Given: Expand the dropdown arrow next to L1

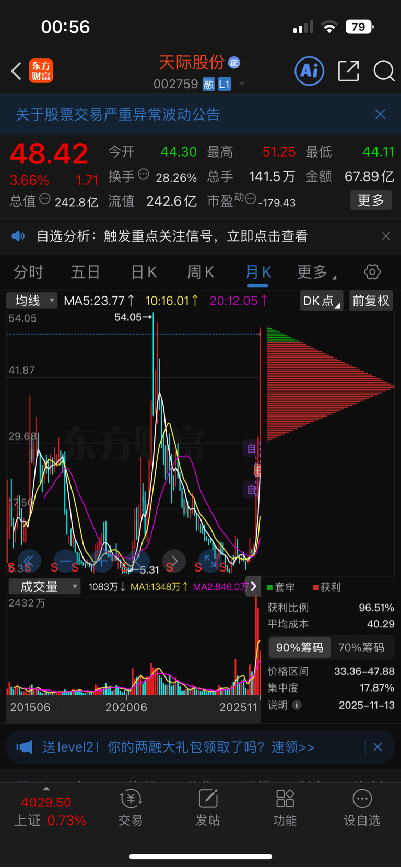Looking at the screenshot, I should tap(242, 84).
